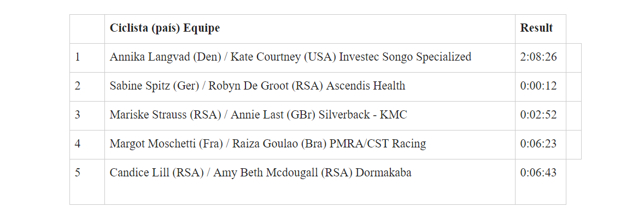This screenshot has width=644, height=213.
Task: Click the empty cell beside 0:06:23
Action: tap(574, 145)
